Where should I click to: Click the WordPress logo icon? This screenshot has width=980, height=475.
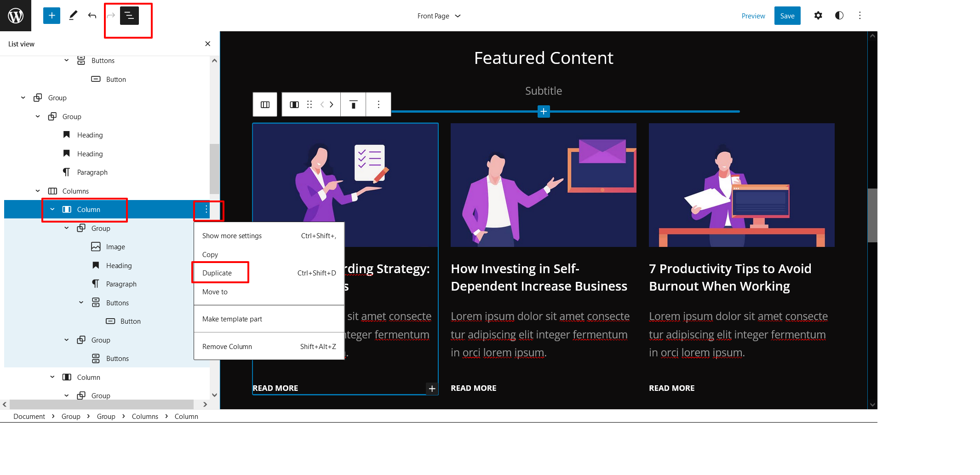(x=16, y=16)
